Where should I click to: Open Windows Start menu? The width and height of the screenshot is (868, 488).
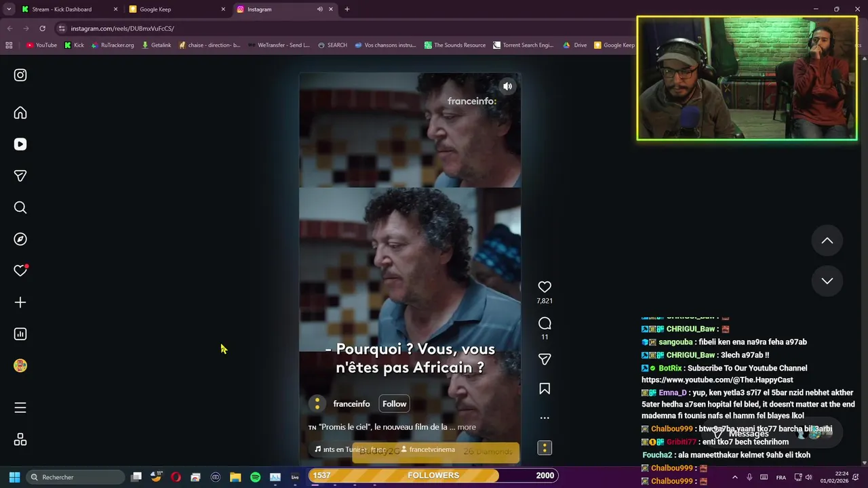click(14, 477)
